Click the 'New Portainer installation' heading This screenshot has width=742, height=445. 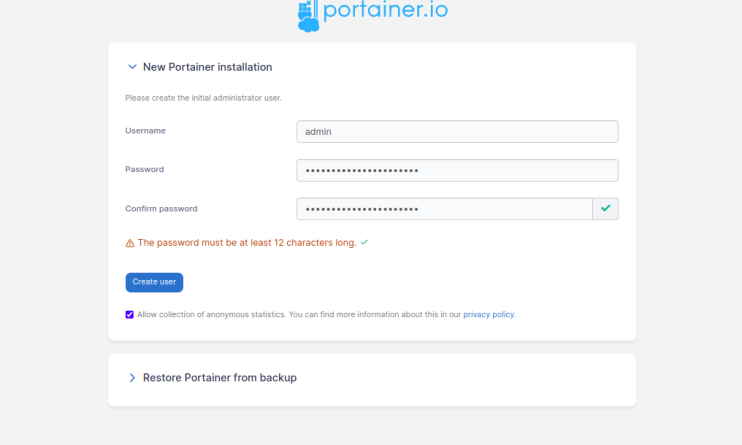[x=207, y=67]
